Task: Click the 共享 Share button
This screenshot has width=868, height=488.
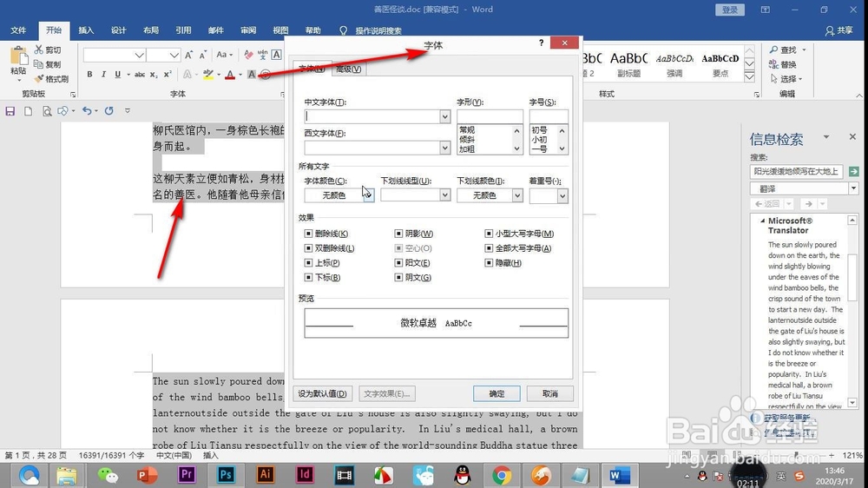Action: tap(839, 30)
